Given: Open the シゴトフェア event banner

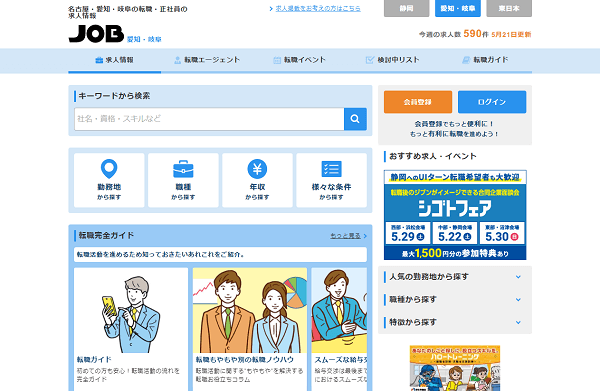Looking at the screenshot, I should 455,215.
